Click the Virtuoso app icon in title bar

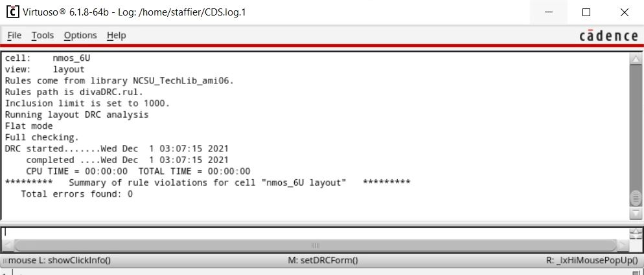point(13,12)
